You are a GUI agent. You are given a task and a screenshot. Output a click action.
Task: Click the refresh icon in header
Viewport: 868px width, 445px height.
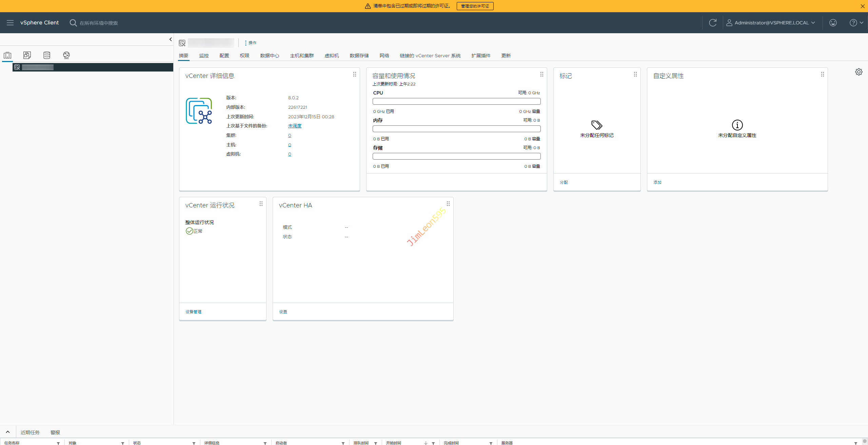[x=713, y=23]
